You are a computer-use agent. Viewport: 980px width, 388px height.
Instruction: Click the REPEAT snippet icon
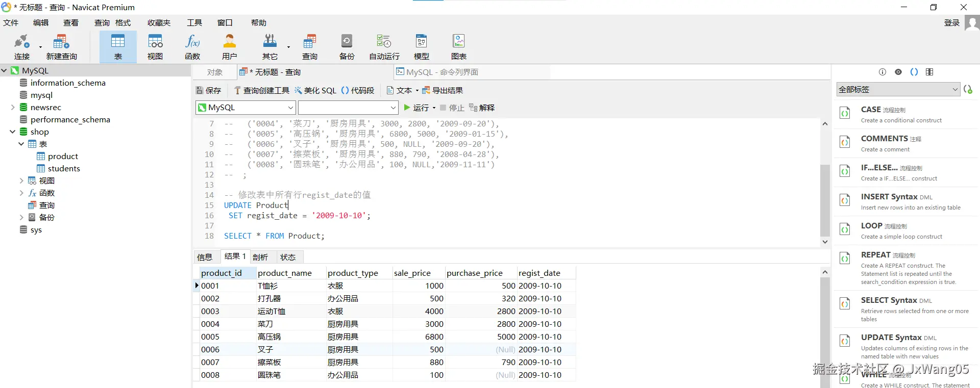[x=845, y=258]
